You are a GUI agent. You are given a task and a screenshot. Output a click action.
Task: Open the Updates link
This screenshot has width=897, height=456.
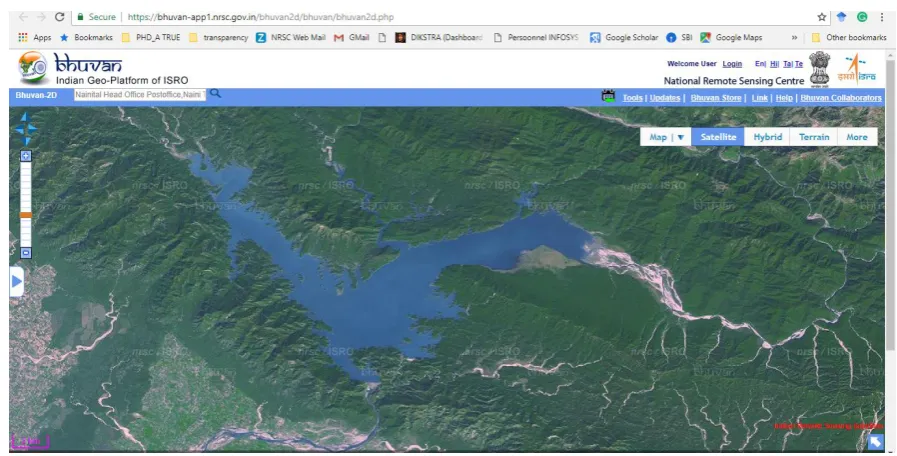coord(665,98)
